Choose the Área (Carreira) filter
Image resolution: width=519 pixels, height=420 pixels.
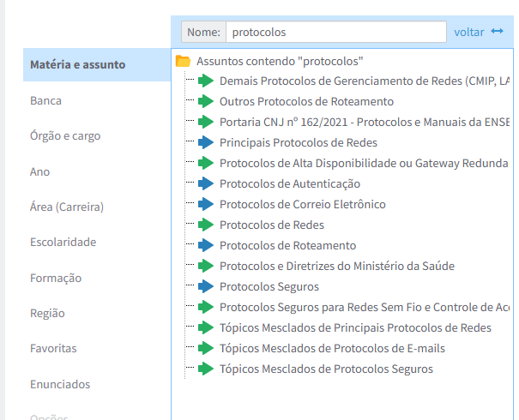(67, 207)
